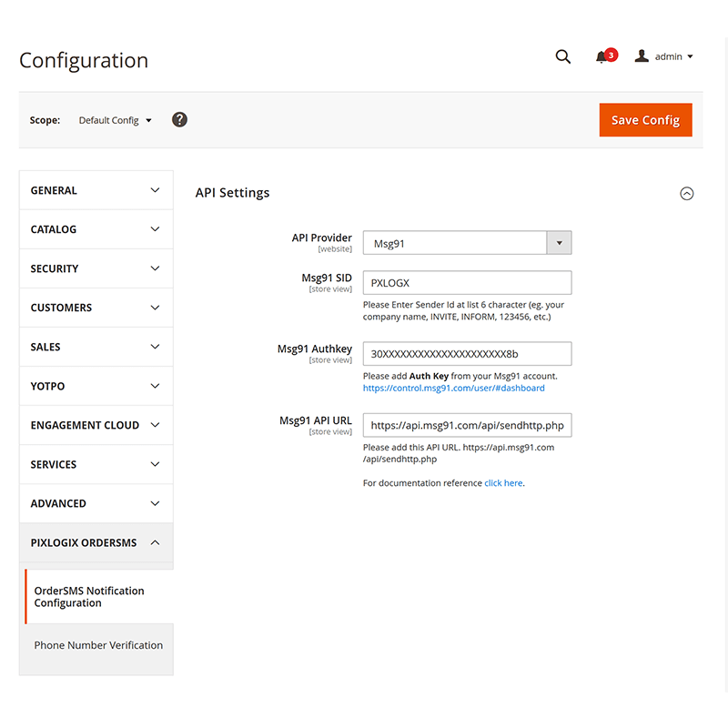The height and width of the screenshot is (728, 728).
Task: Expand the SALES section
Action: (x=96, y=347)
